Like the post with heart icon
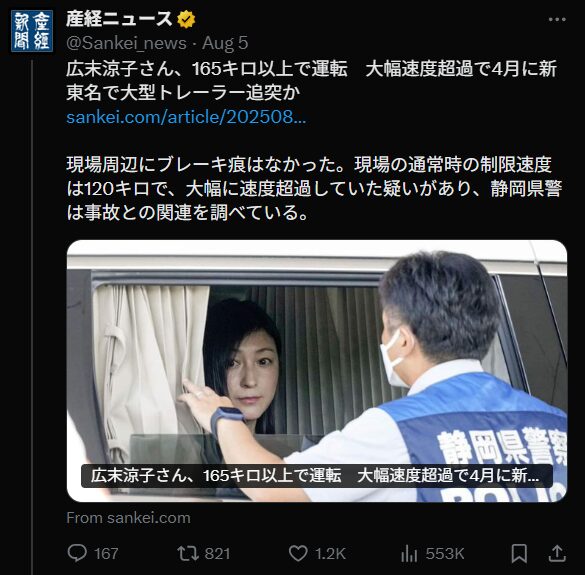585x575 pixels. [x=298, y=553]
